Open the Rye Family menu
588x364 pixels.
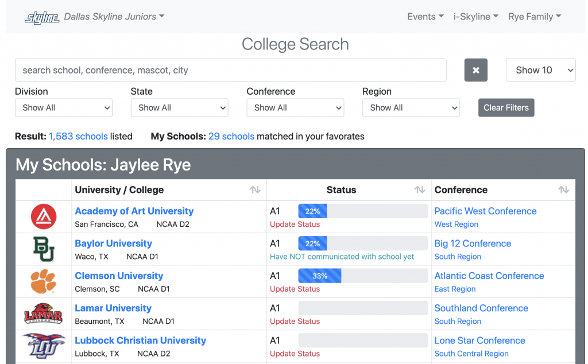click(x=535, y=17)
